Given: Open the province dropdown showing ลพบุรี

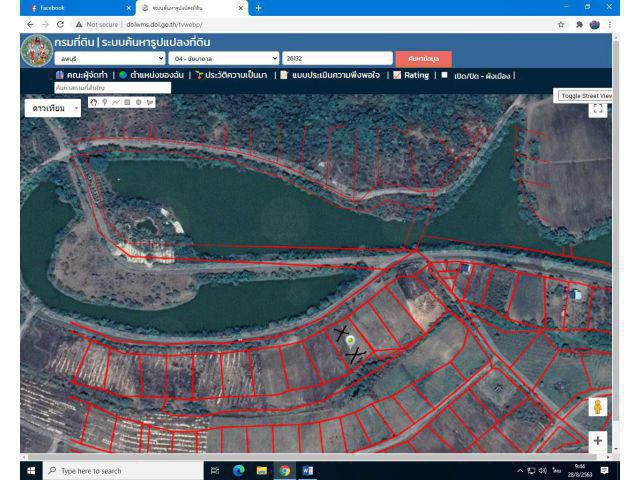Looking at the screenshot, I should [112, 59].
